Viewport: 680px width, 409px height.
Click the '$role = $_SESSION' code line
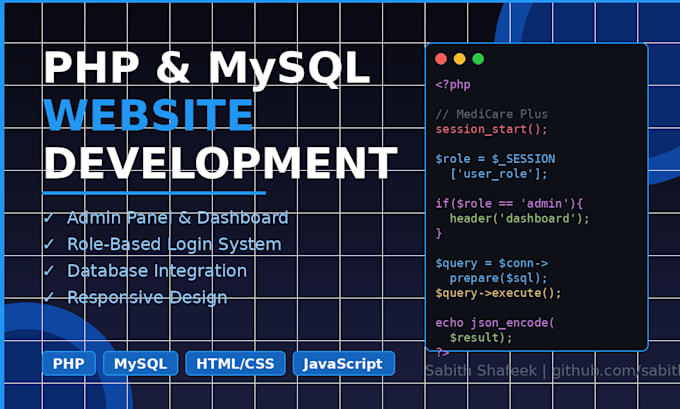click(x=495, y=159)
